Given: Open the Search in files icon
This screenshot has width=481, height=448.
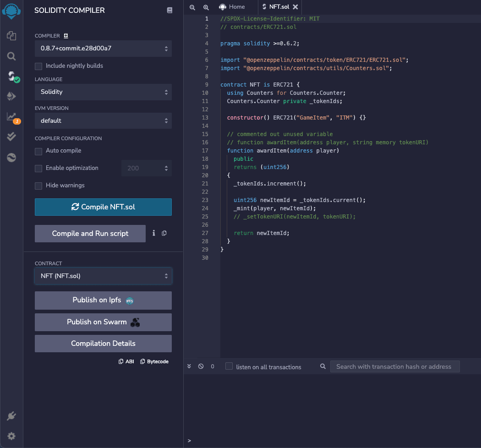Looking at the screenshot, I should pyautogui.click(x=11, y=56).
